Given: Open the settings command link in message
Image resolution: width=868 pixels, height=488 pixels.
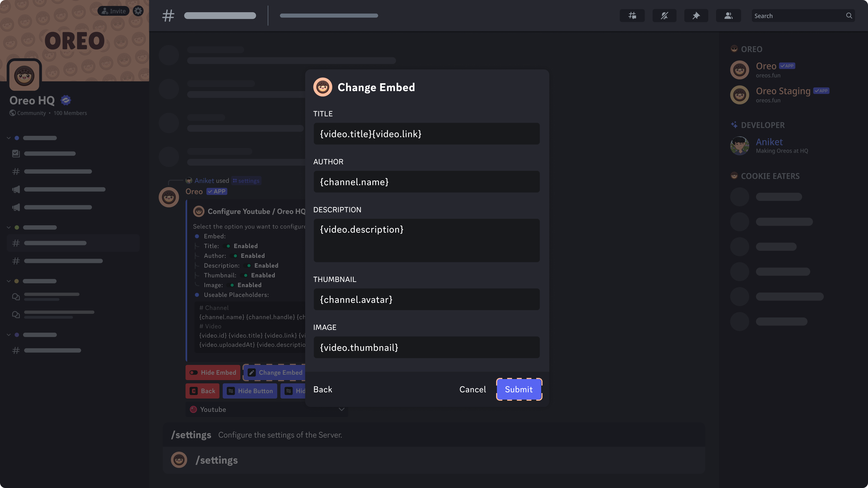Looking at the screenshot, I should point(246,181).
